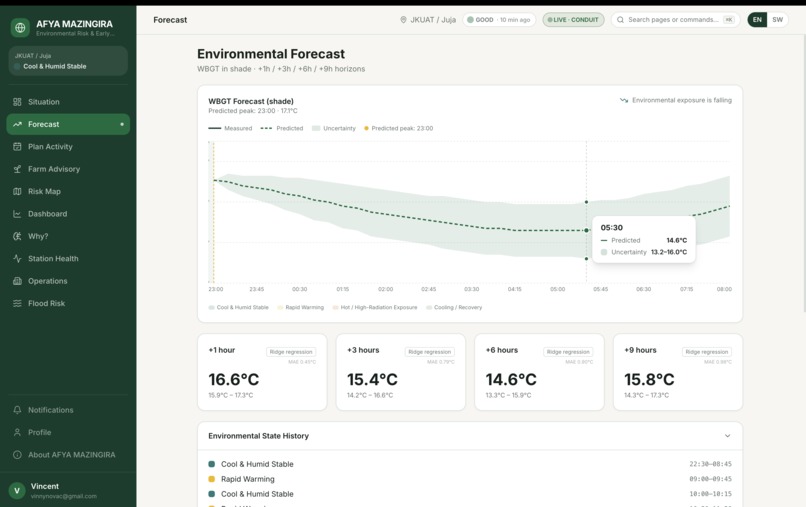Viewport: 806px width, 507px height.
Task: Click the Profile person icon
Action: coord(17,432)
